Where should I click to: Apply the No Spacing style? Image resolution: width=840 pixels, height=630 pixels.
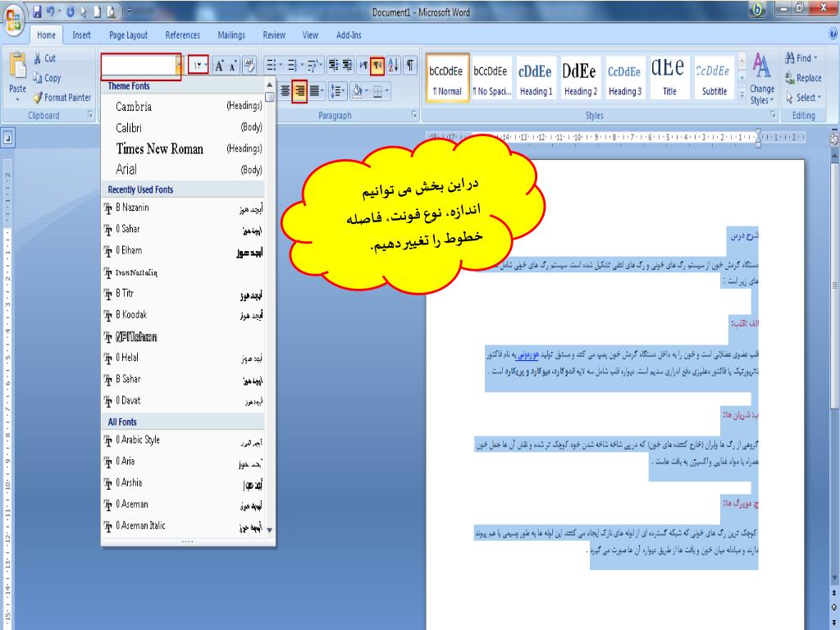[x=491, y=78]
